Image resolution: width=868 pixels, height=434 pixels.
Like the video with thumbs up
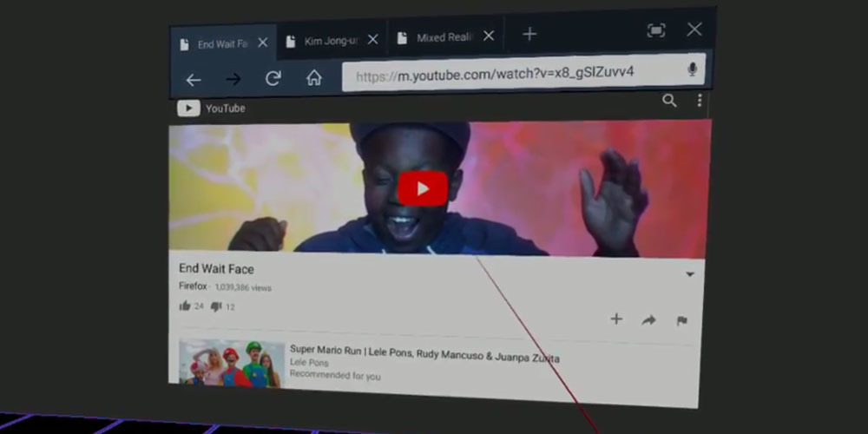pos(185,306)
